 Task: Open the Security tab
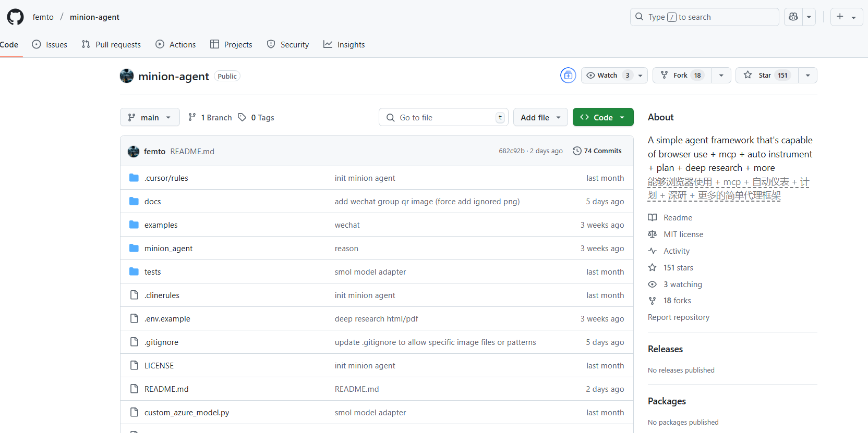pos(288,44)
